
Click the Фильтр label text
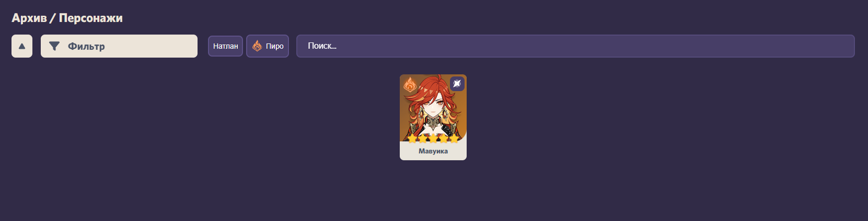pyautogui.click(x=86, y=46)
